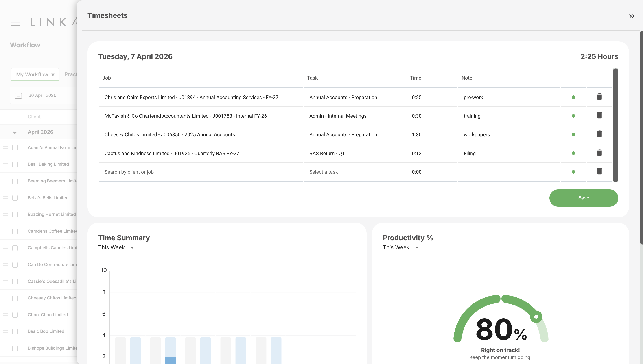
Task: Change task for McTavish & Co row
Action: pos(354,116)
